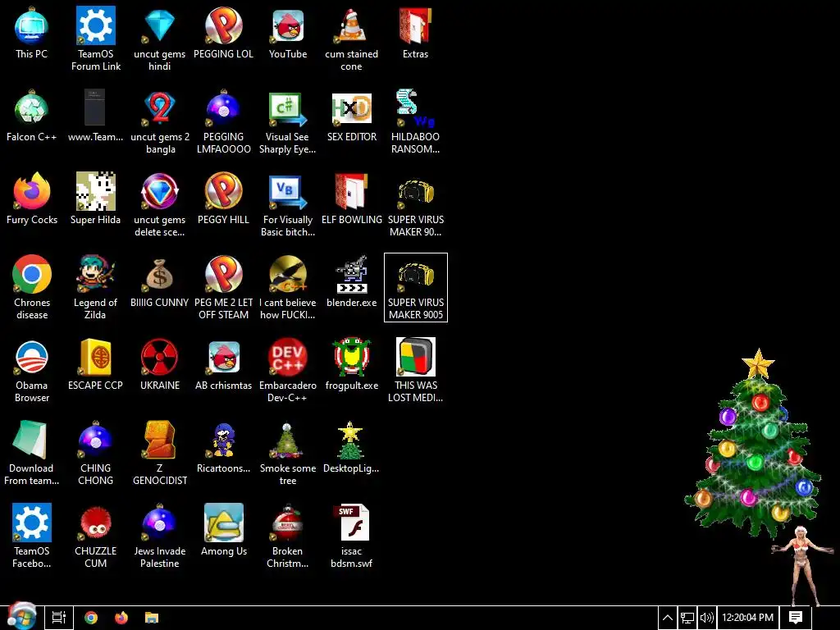Open the network status tray icon
The image size is (840, 630).
click(x=687, y=618)
